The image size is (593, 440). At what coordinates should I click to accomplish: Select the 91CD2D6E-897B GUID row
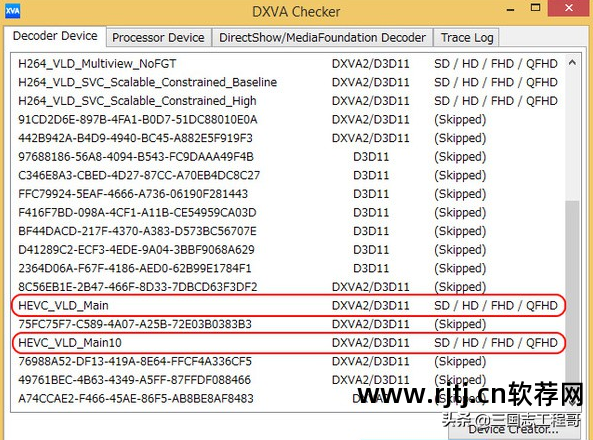tap(288, 120)
